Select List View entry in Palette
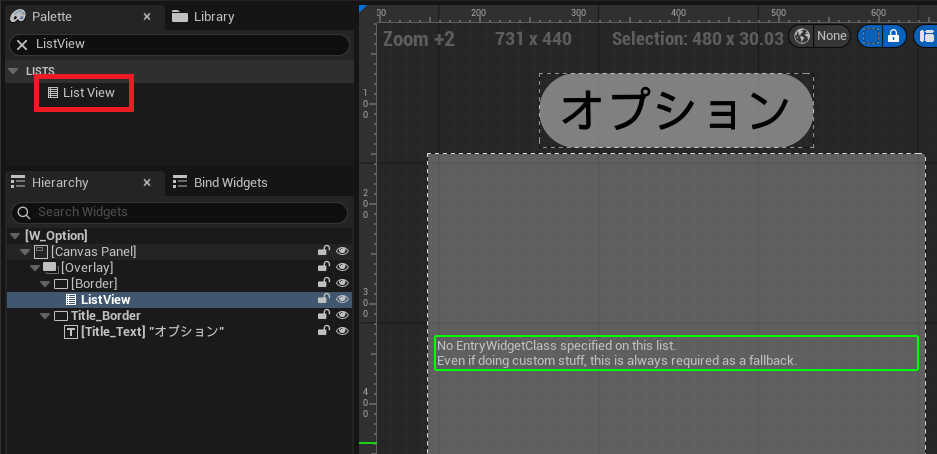This screenshot has width=937, height=454. point(88,93)
